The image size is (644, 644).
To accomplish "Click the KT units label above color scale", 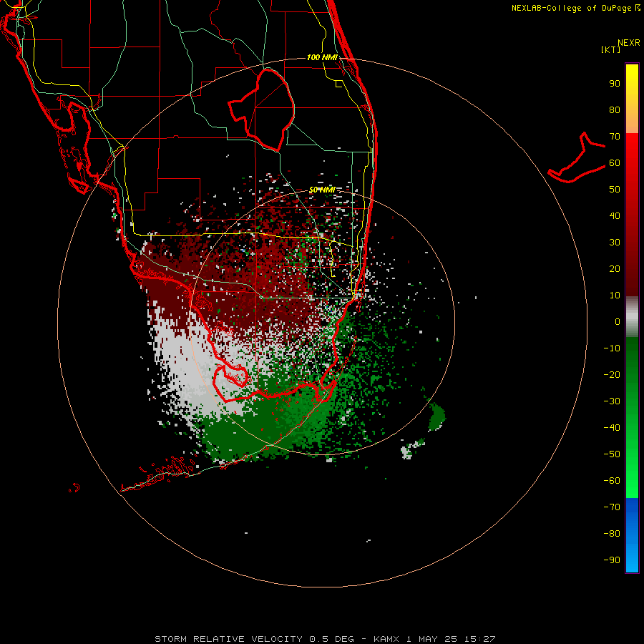I will [611, 49].
